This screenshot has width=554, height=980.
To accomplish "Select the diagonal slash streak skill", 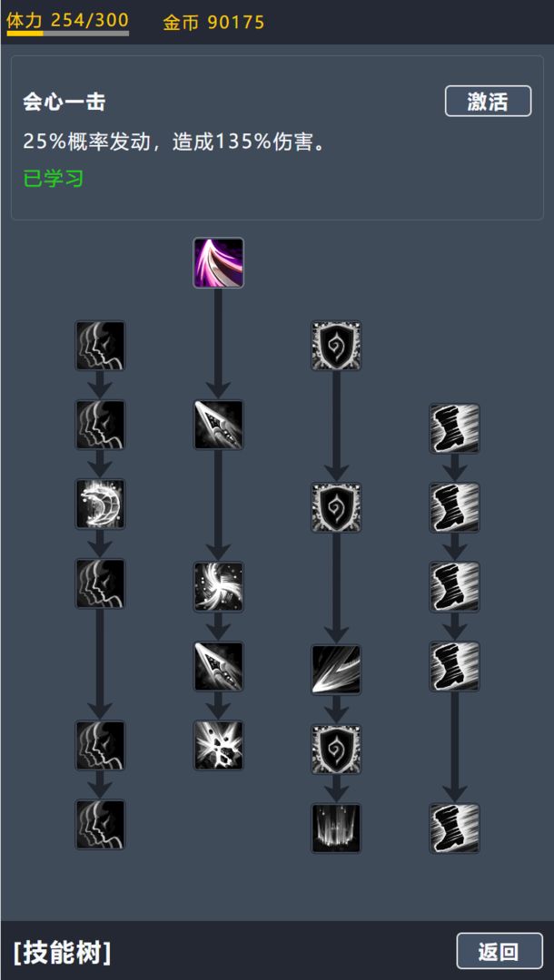I will click(x=336, y=670).
